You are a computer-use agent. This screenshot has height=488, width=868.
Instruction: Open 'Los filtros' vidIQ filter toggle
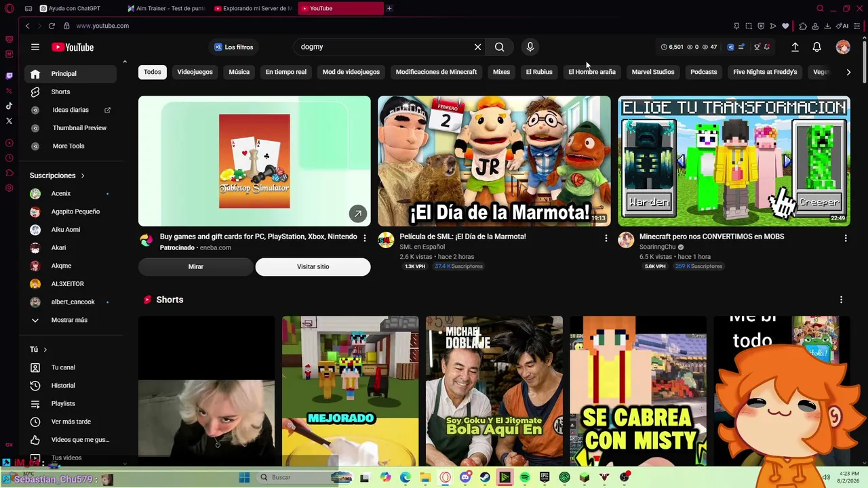(x=234, y=47)
